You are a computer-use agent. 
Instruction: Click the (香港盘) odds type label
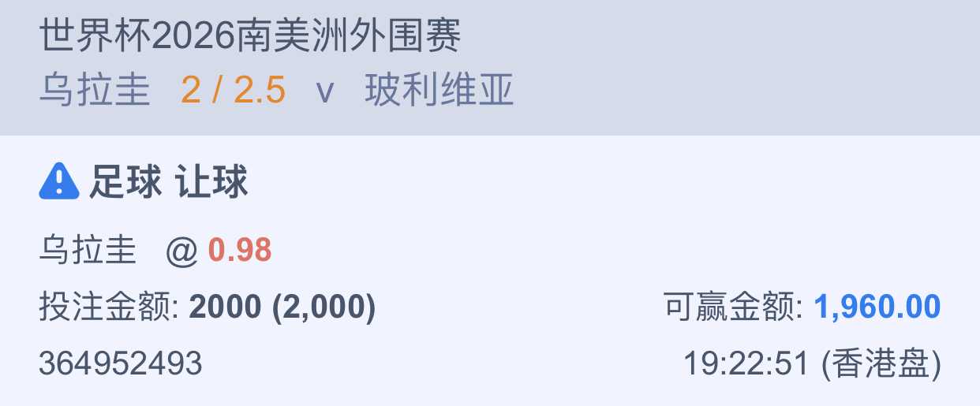(881, 363)
